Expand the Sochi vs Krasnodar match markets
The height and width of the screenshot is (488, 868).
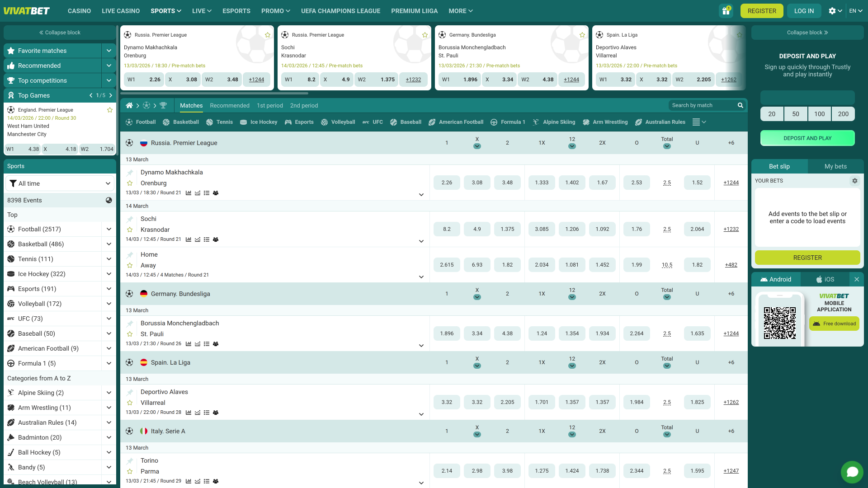click(421, 241)
